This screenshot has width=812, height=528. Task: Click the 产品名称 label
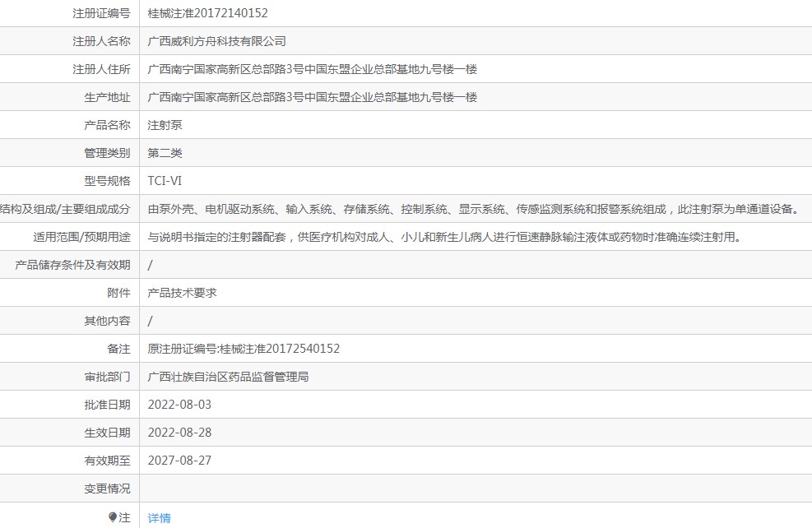(107, 125)
